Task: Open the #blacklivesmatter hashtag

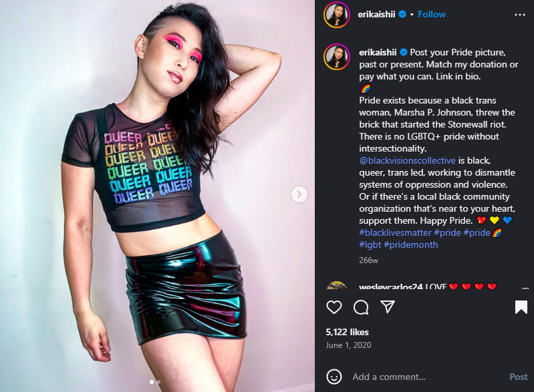Action: tap(395, 233)
